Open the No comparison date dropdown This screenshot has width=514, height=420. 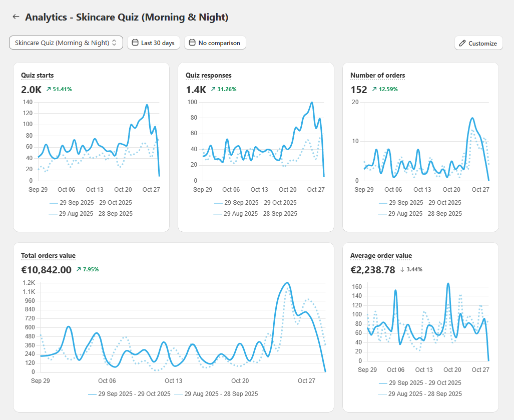tap(215, 43)
